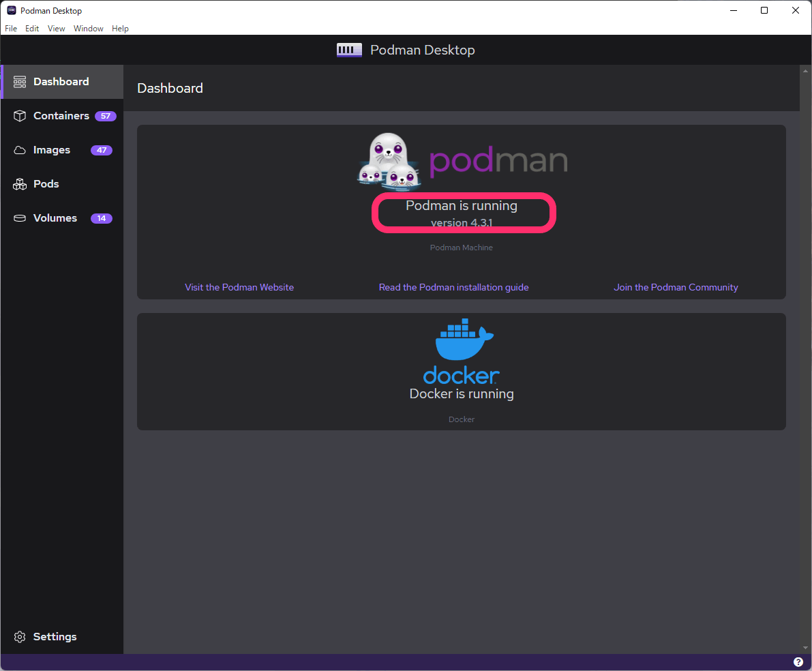Open Read the Podman installation guide link

(453, 287)
